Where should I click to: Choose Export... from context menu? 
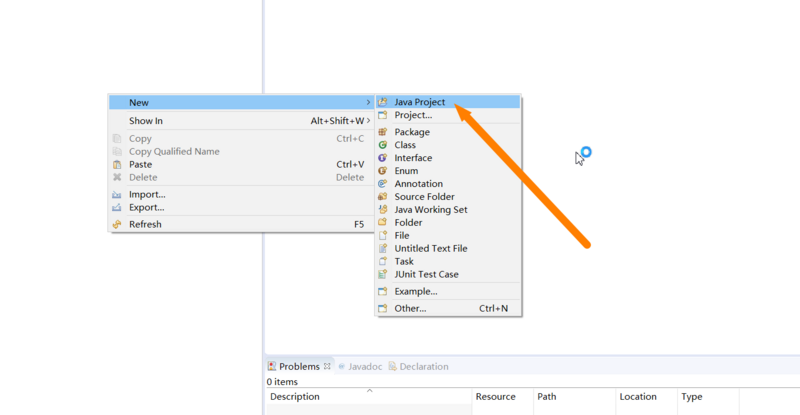(241, 207)
